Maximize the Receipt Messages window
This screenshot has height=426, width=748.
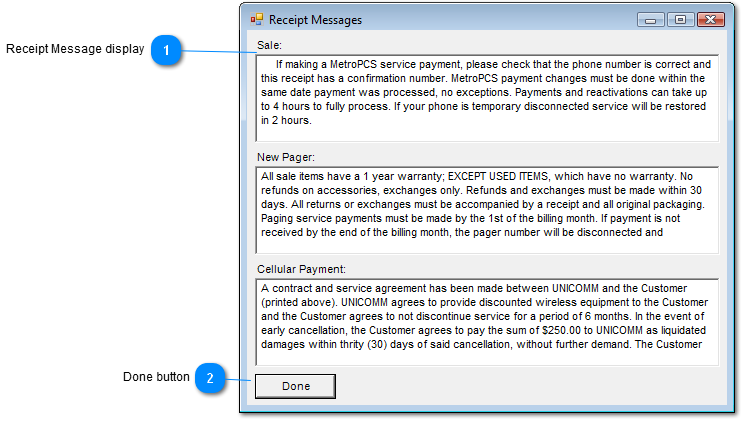click(680, 20)
